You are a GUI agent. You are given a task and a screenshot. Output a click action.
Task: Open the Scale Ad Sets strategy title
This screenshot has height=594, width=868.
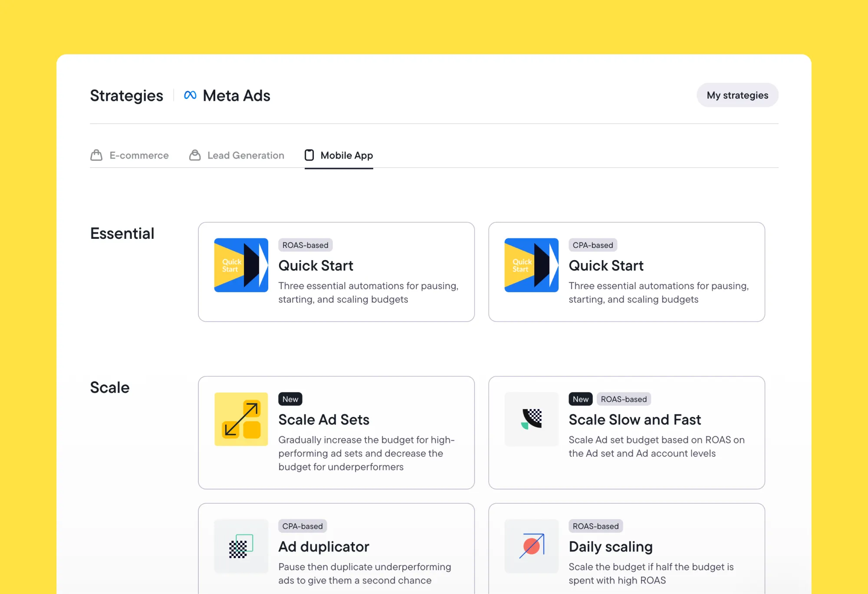click(323, 419)
